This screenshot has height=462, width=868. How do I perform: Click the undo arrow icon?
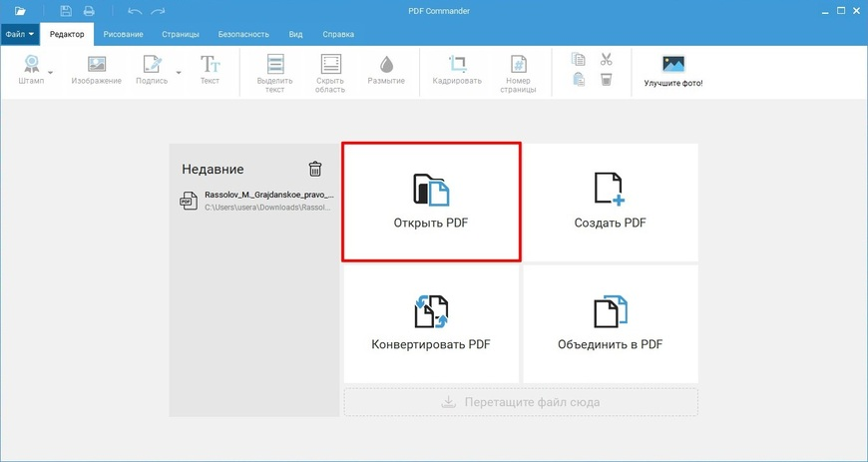coord(135,11)
